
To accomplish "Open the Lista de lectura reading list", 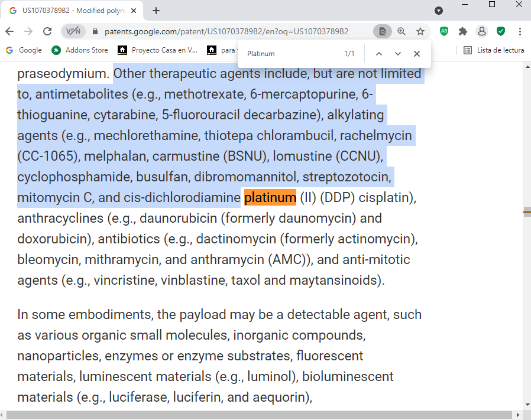I will click(494, 50).
